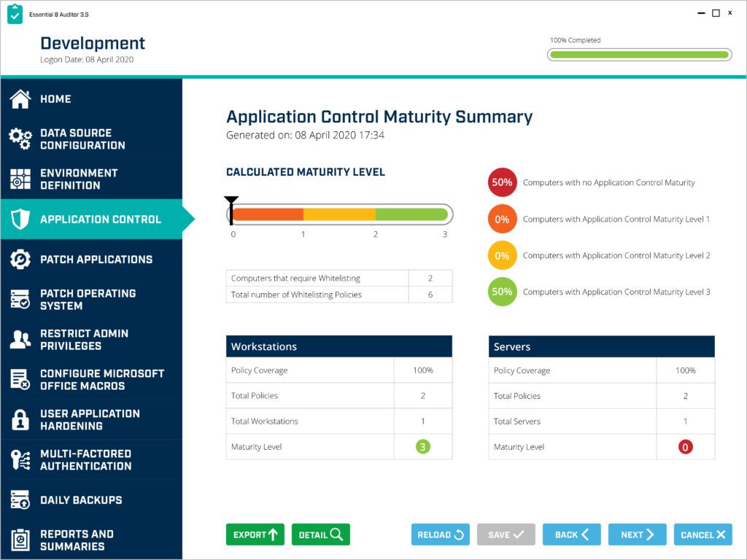Image resolution: width=747 pixels, height=560 pixels.
Task: Advance using the Next button
Action: (x=637, y=534)
